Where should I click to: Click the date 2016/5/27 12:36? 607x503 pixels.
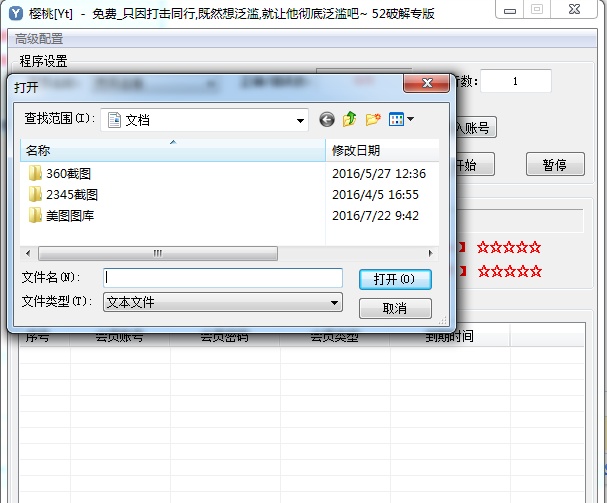(379, 173)
